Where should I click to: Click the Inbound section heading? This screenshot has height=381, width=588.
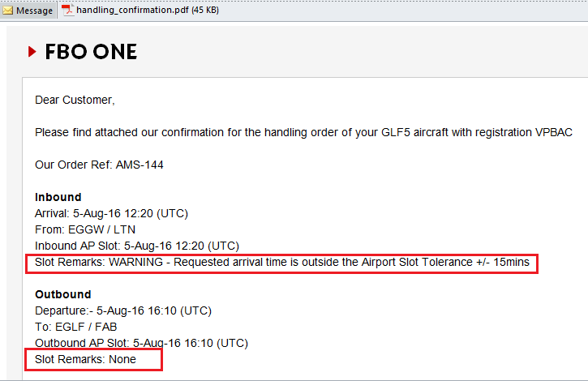coord(58,197)
